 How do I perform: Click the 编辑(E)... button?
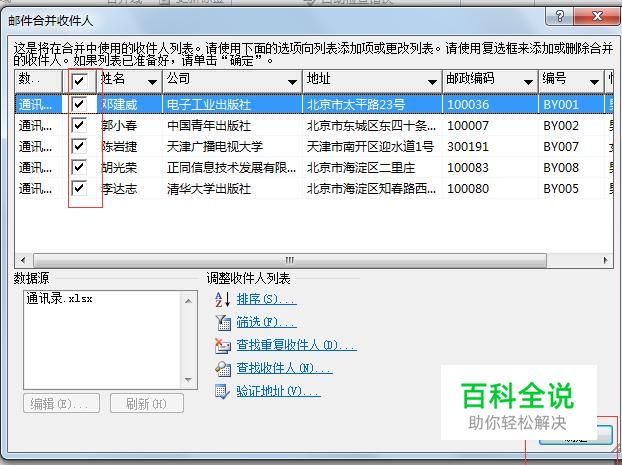pyautogui.click(x=61, y=404)
